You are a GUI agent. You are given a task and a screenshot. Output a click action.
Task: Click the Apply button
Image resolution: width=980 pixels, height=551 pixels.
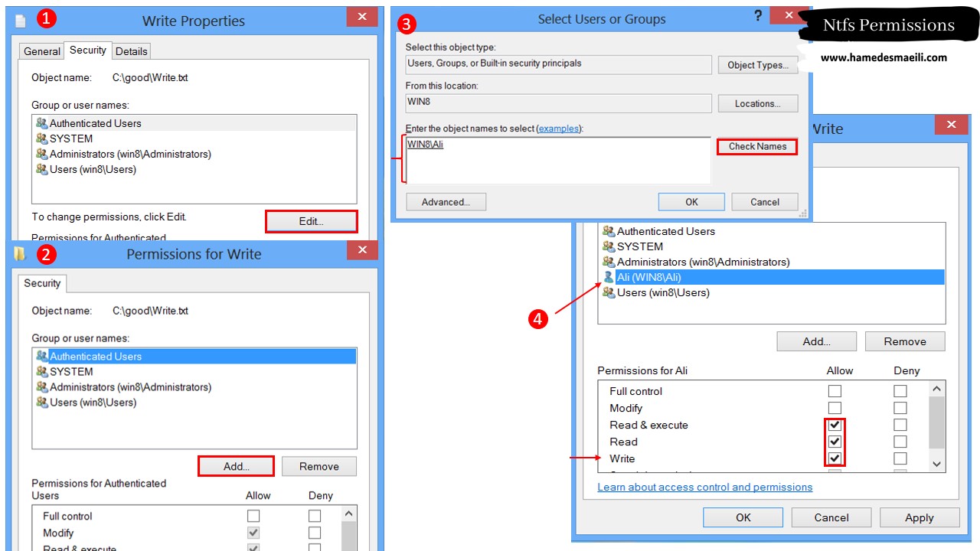[920, 517]
